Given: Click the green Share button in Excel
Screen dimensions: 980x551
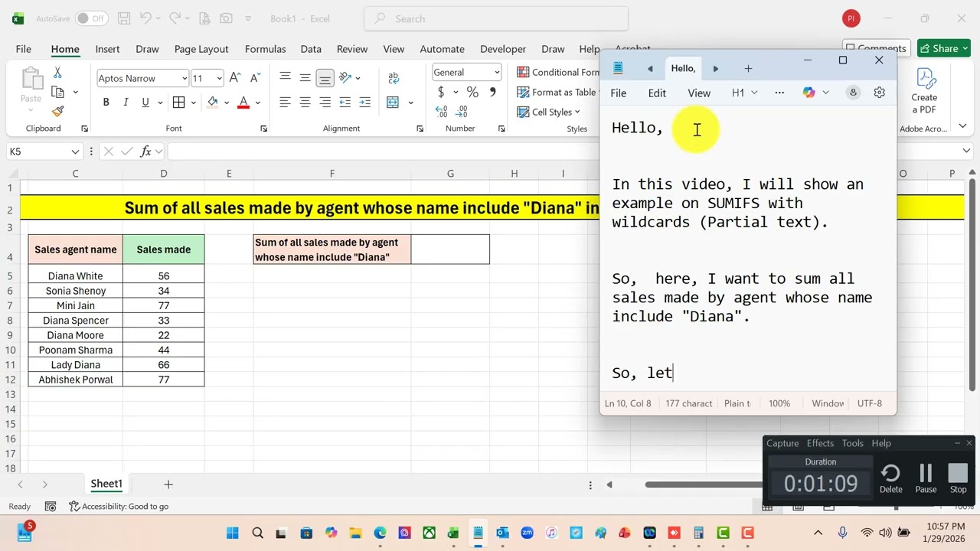Looking at the screenshot, I should 944,48.
